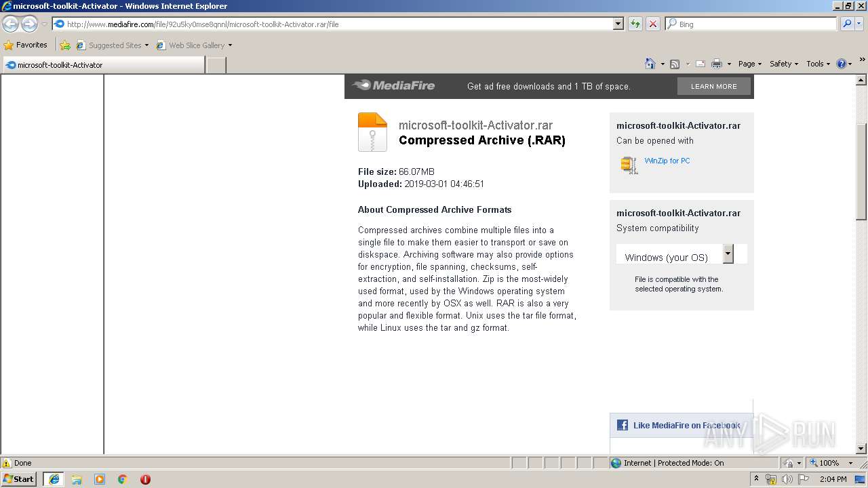Click the Uploaded 2019-03-01 date text

click(x=421, y=184)
